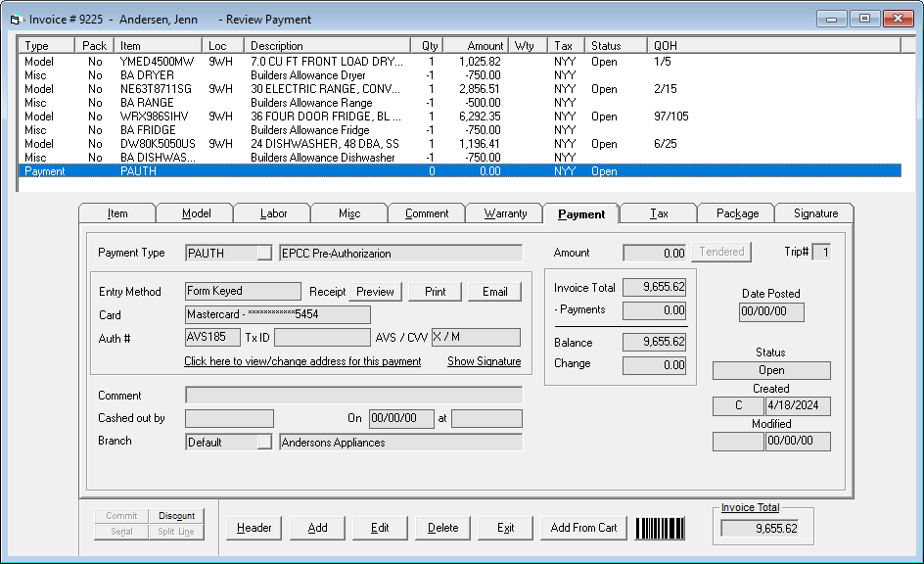Click the Pack column header
Viewport: 924px width, 564px height.
94,46
